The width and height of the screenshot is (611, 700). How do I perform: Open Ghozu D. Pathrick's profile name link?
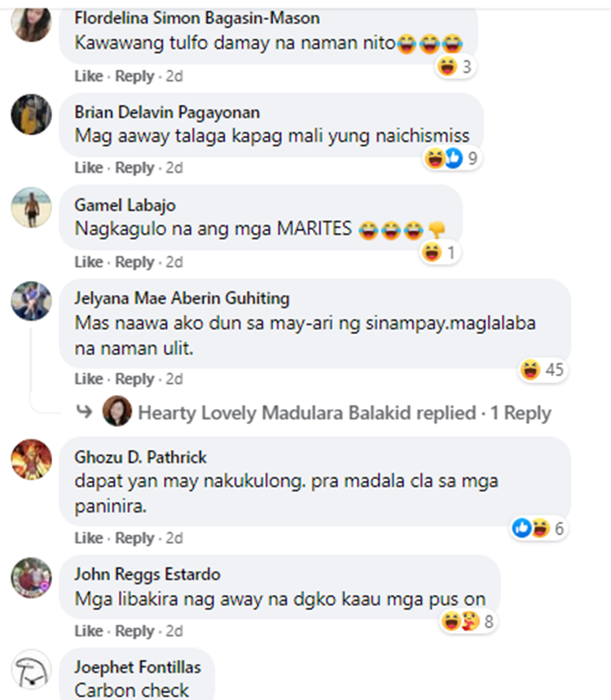[140, 457]
